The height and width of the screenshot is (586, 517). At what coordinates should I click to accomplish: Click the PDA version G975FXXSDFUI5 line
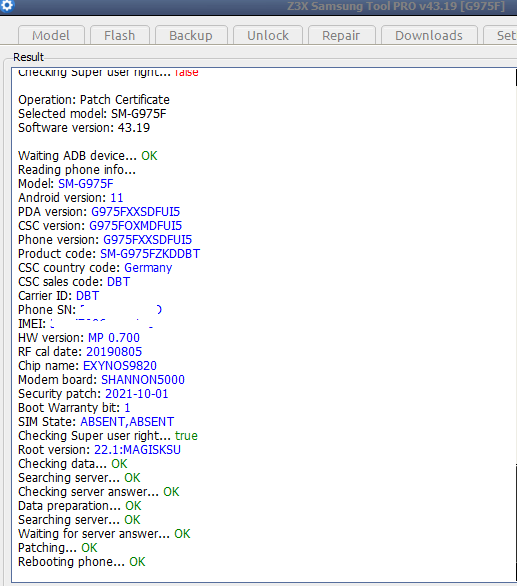tap(99, 212)
